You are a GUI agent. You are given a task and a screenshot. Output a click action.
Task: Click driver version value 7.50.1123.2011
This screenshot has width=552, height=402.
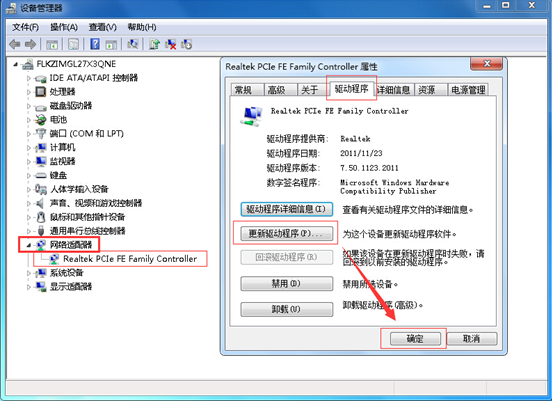(369, 168)
